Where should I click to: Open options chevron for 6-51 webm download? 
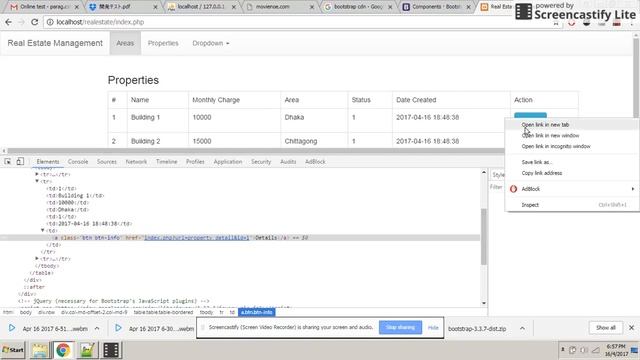click(x=97, y=328)
